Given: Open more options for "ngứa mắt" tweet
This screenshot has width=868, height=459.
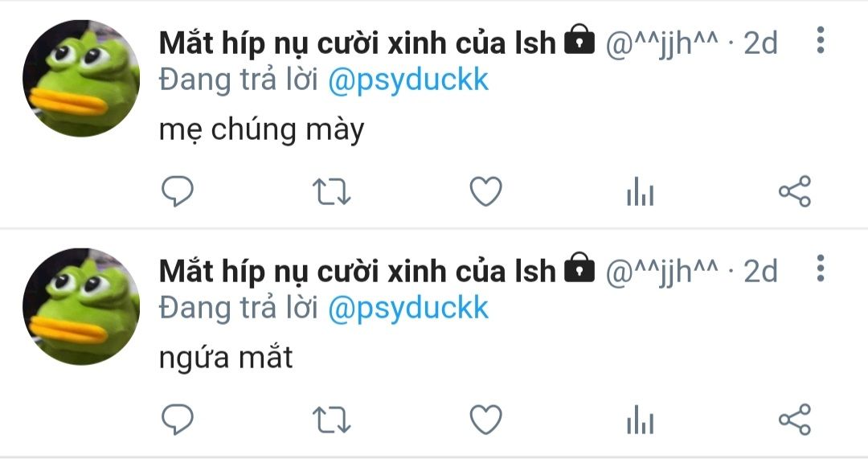Looking at the screenshot, I should tap(821, 268).
